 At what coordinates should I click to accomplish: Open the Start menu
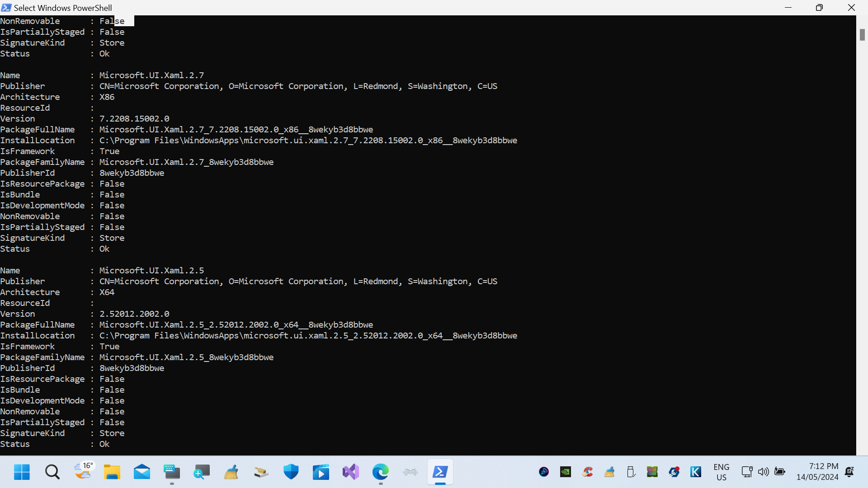click(21, 472)
